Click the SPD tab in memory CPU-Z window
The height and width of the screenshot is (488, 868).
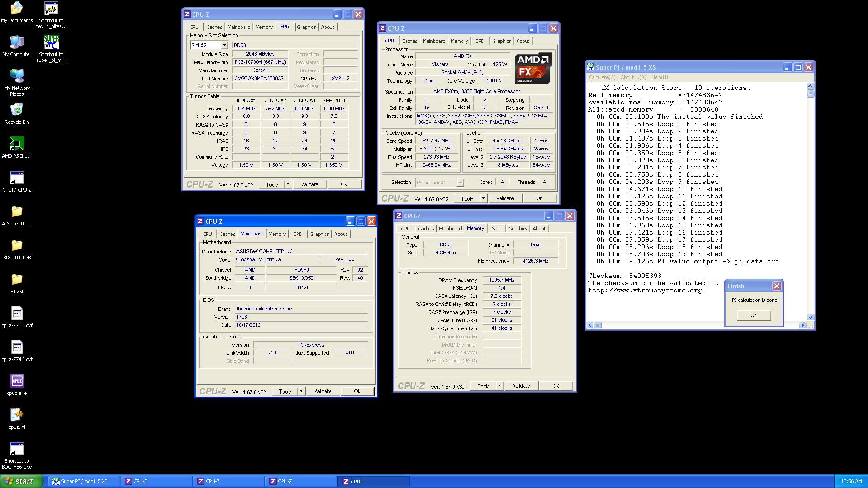tap(495, 228)
